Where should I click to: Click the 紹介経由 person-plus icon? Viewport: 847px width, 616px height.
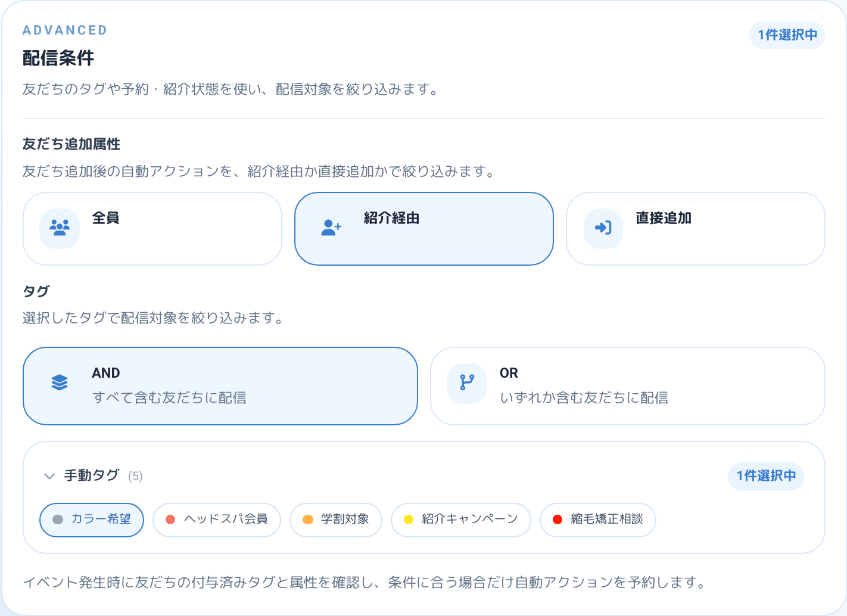click(331, 228)
